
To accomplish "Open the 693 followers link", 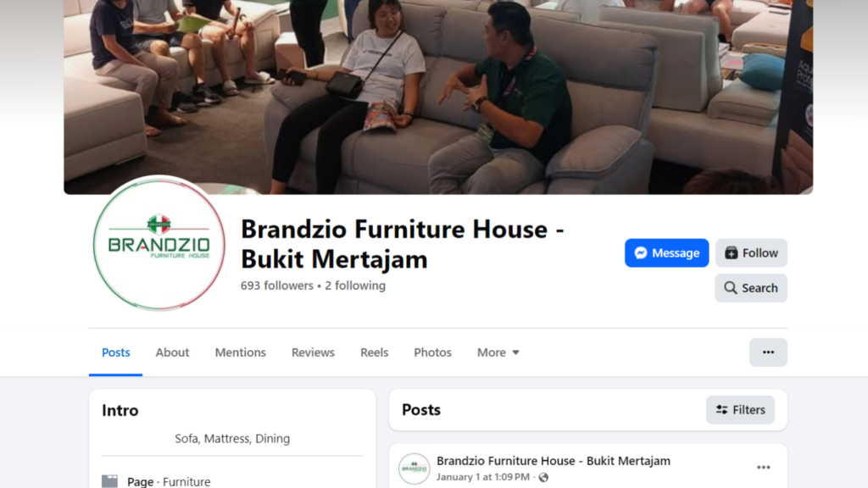I will click(x=277, y=286).
